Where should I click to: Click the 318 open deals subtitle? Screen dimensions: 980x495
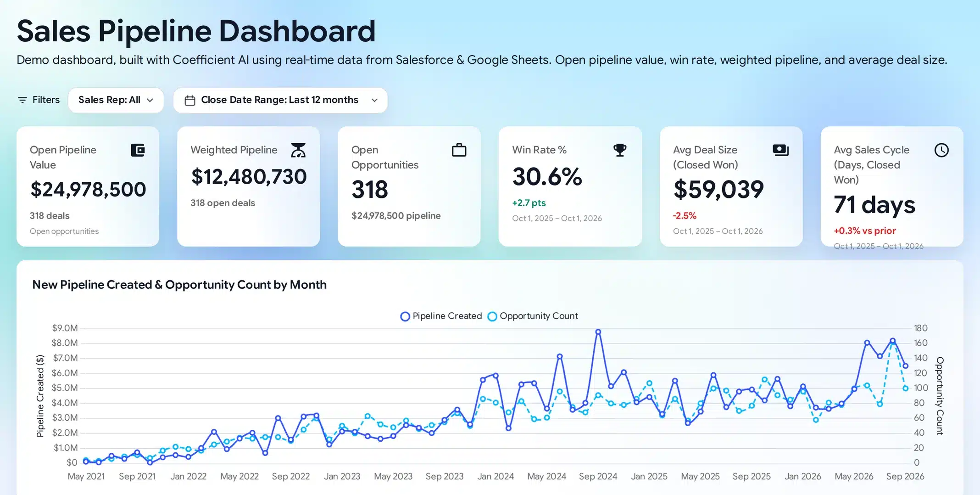(223, 203)
